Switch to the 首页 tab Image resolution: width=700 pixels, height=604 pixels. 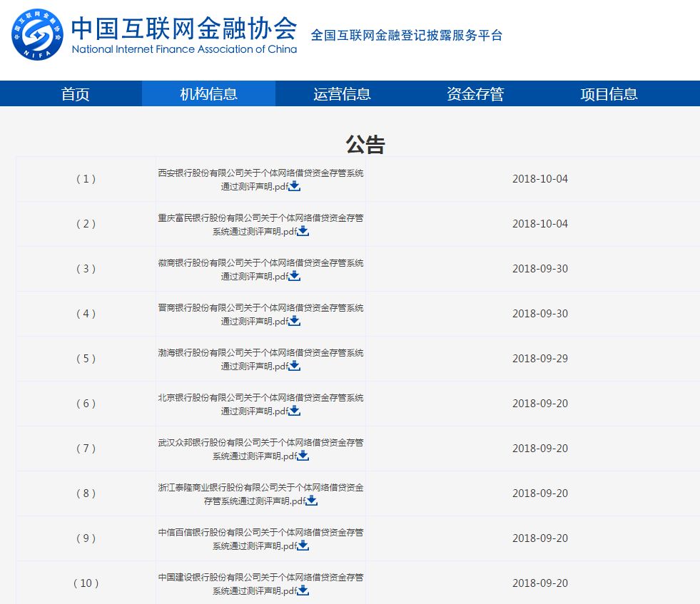click(75, 93)
